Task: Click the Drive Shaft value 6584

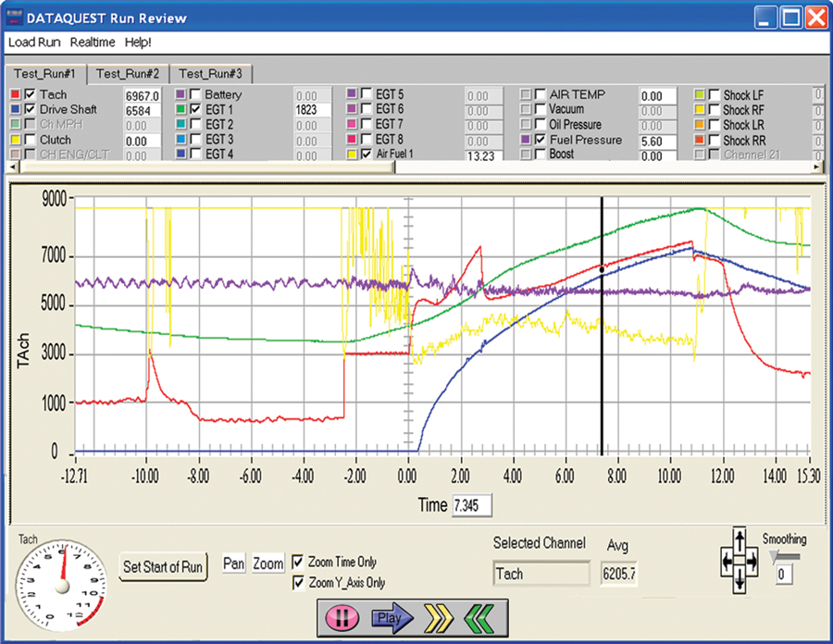Action: pyautogui.click(x=142, y=111)
